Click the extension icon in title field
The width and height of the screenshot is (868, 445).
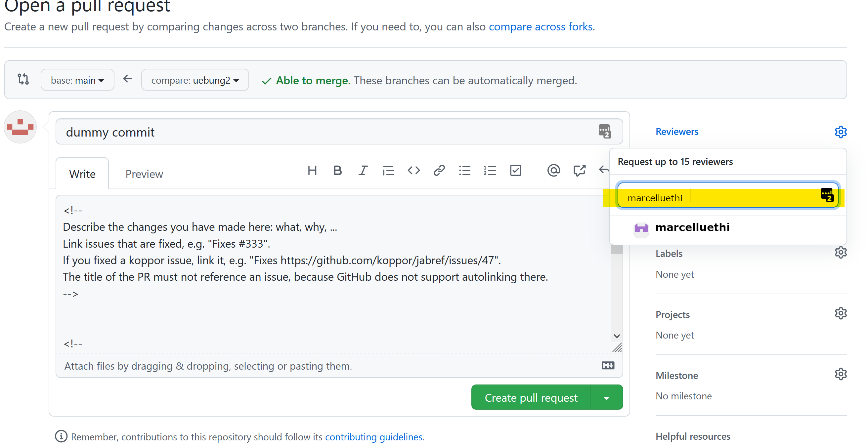[604, 131]
